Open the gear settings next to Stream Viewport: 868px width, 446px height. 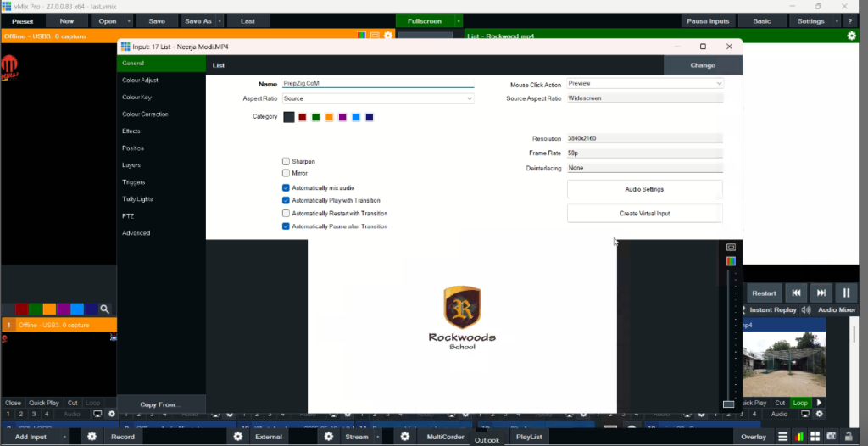329,437
